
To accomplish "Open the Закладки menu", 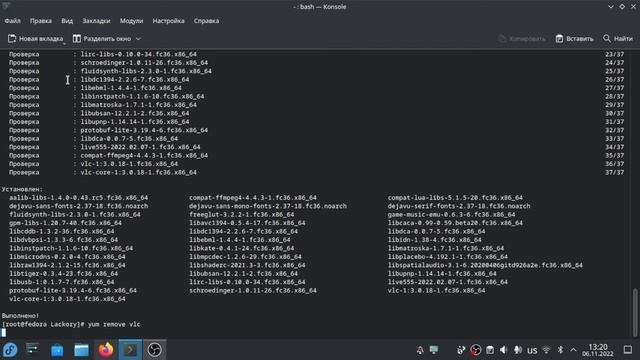I will tap(96, 21).
